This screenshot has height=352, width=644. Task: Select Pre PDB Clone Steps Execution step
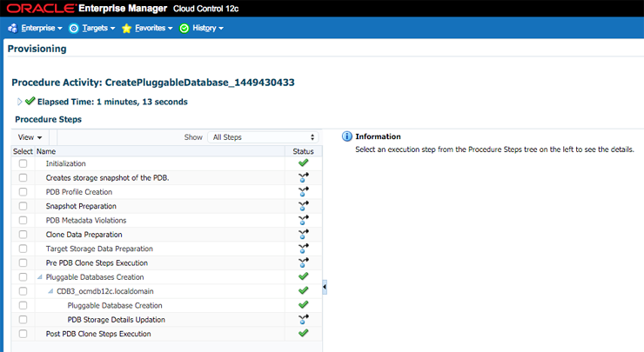point(97,262)
